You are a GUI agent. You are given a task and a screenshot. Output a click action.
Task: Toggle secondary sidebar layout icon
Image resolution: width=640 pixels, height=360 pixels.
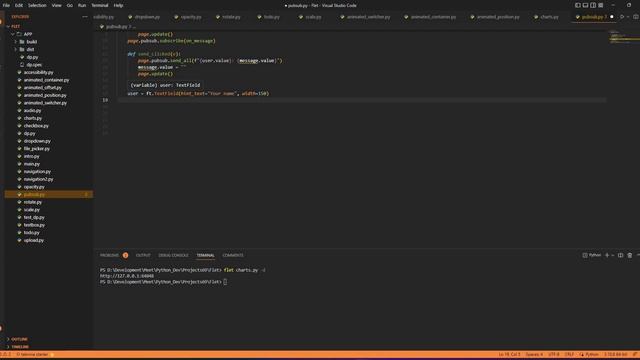(593, 5)
